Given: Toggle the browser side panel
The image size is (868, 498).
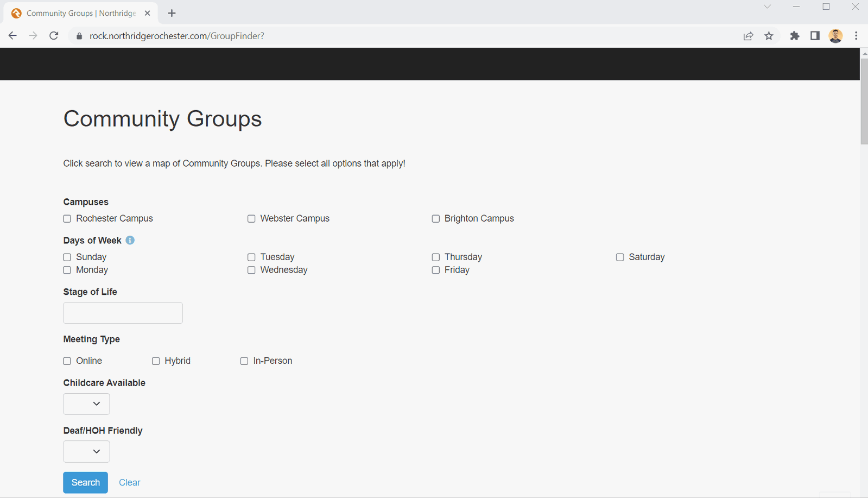Looking at the screenshot, I should 815,36.
